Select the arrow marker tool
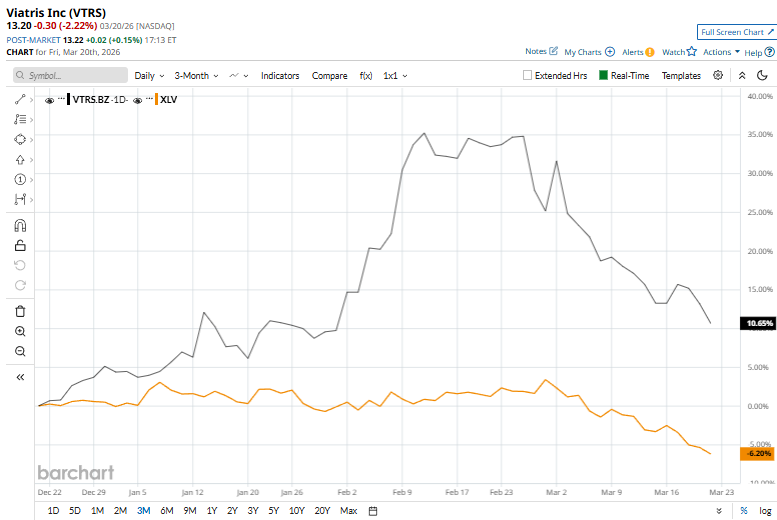Image resolution: width=777 pixels, height=520 pixels. point(20,160)
